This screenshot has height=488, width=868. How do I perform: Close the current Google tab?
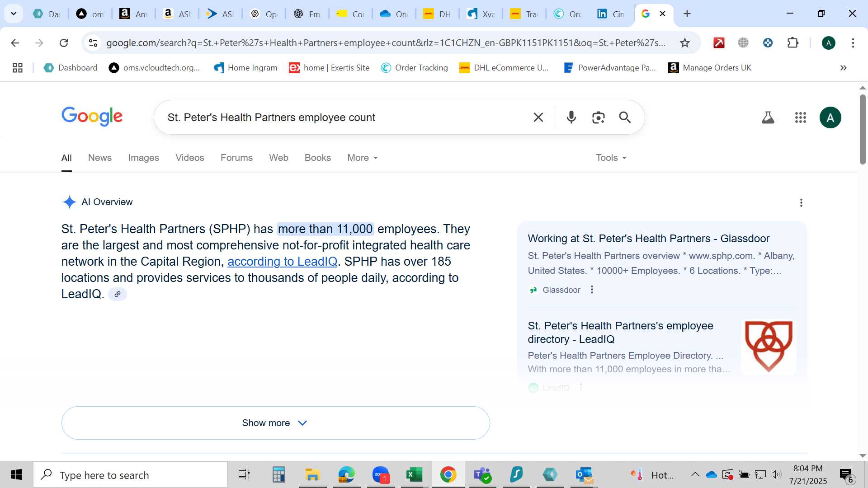(x=662, y=14)
